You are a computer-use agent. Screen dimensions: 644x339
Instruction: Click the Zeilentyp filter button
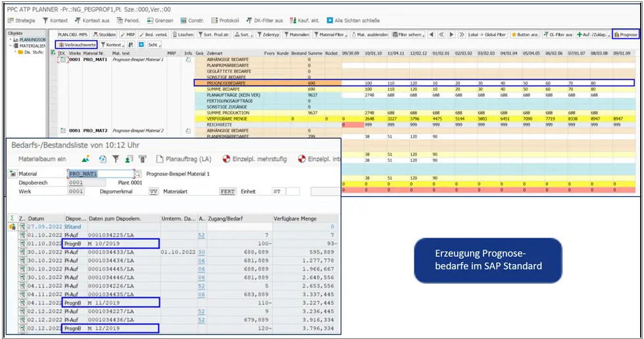268,34
